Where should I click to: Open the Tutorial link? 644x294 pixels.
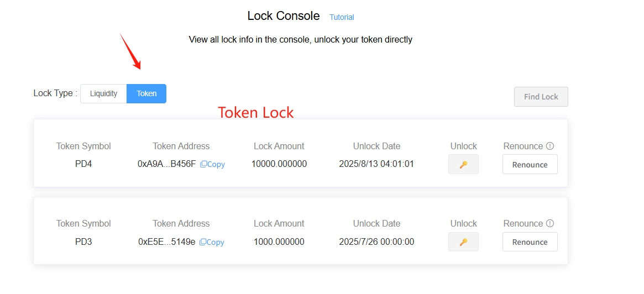pyautogui.click(x=342, y=17)
